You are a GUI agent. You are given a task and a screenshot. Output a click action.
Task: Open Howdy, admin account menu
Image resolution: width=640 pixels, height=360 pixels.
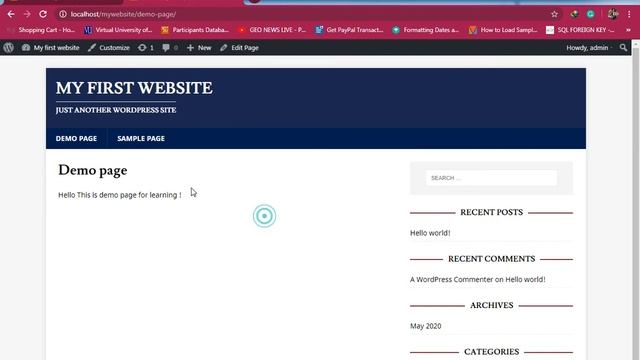pyautogui.click(x=588, y=48)
